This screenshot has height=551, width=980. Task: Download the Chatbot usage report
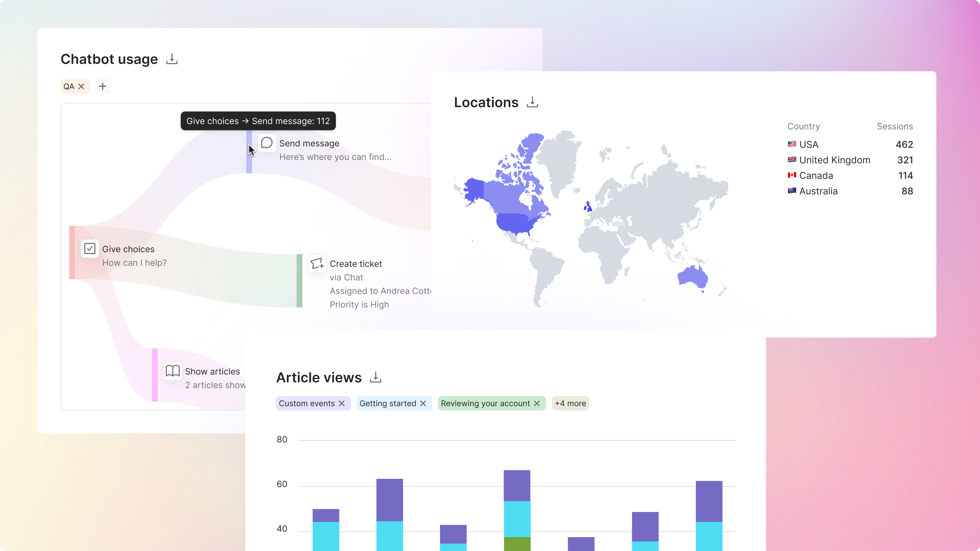(172, 59)
